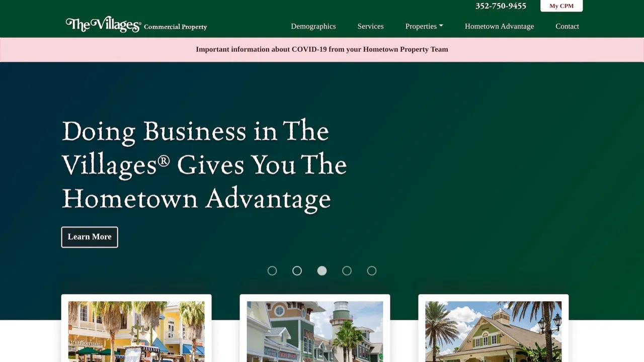Call phone number 352-750-9455
Image resolution: width=644 pixels, height=362 pixels.
pyautogui.click(x=501, y=6)
